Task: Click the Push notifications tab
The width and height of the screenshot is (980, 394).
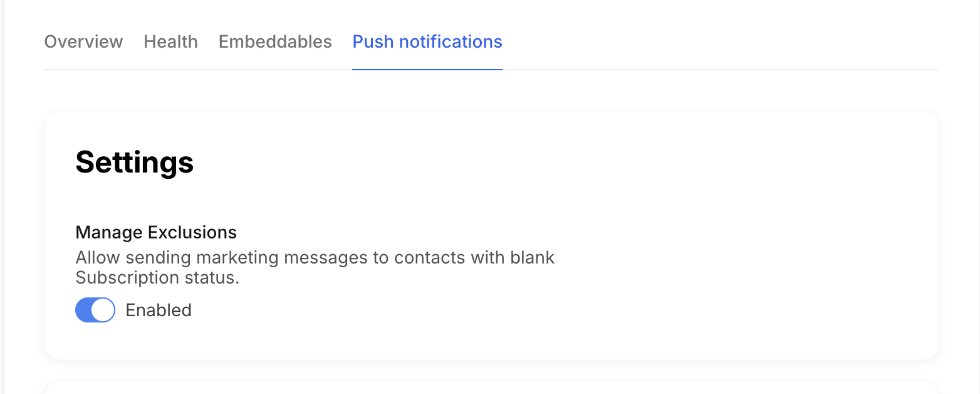Action: (427, 42)
